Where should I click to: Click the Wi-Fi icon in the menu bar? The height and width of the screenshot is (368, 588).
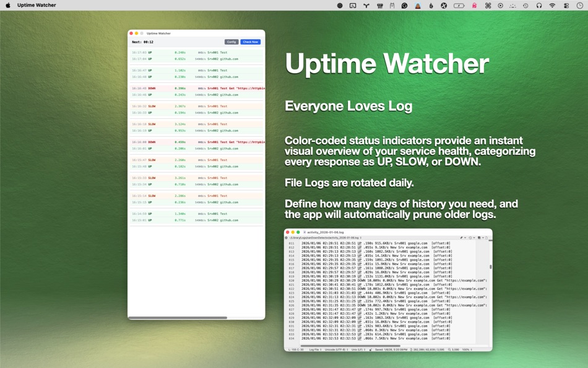click(552, 5)
